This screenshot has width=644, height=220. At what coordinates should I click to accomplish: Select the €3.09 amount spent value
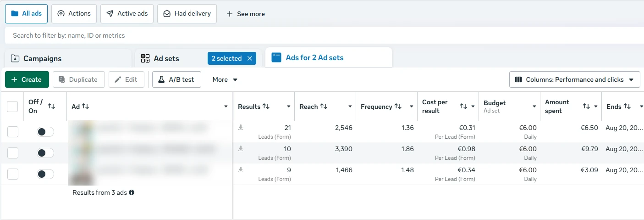click(589, 170)
